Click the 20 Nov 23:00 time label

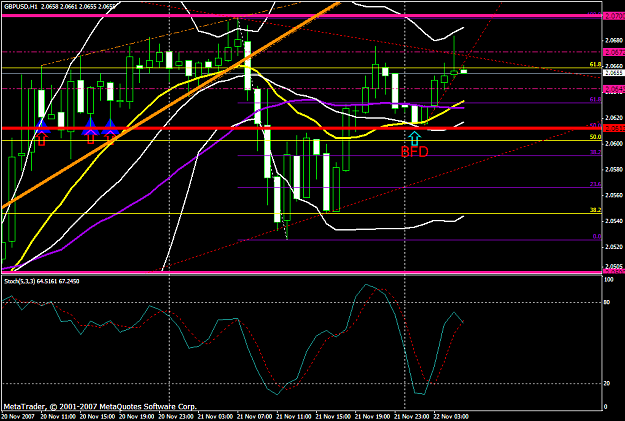pyautogui.click(x=176, y=417)
